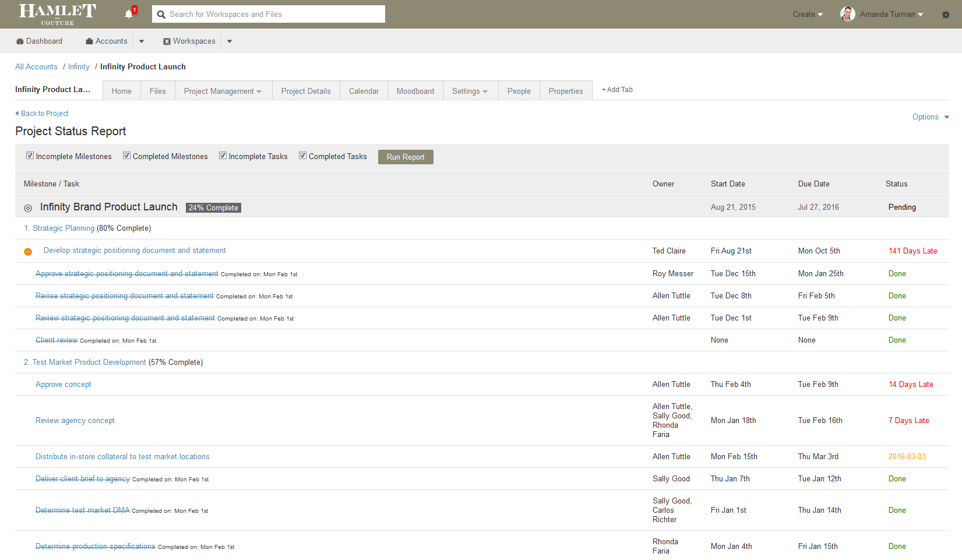962x560 pixels.
Task: Click the Start Date column header
Action: pos(728,184)
